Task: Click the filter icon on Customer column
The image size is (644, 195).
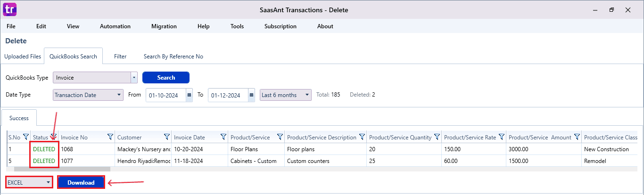Action: pyautogui.click(x=166, y=137)
